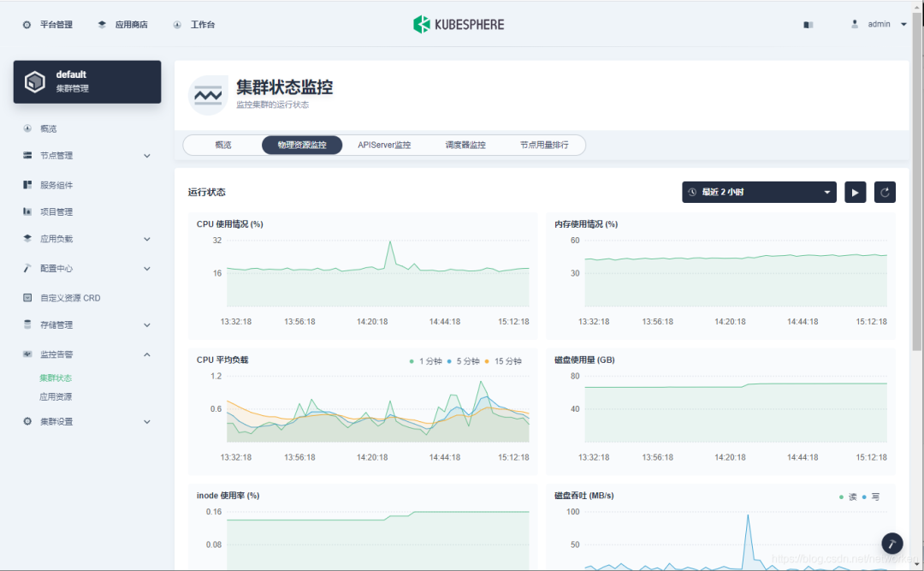Collapse the 监控告警 chevron
Screen dimensions: 924x571
click(147, 354)
